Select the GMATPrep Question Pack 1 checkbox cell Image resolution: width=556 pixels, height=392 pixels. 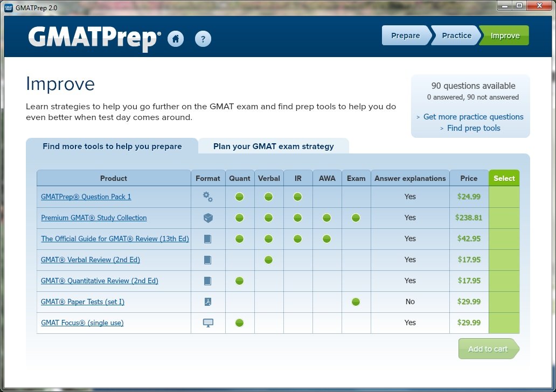tap(504, 197)
